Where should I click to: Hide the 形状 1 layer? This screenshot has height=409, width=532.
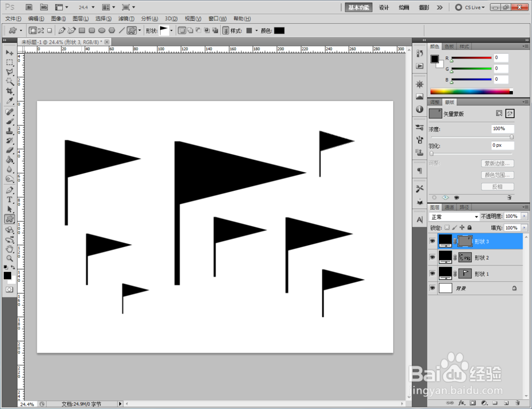(x=432, y=273)
